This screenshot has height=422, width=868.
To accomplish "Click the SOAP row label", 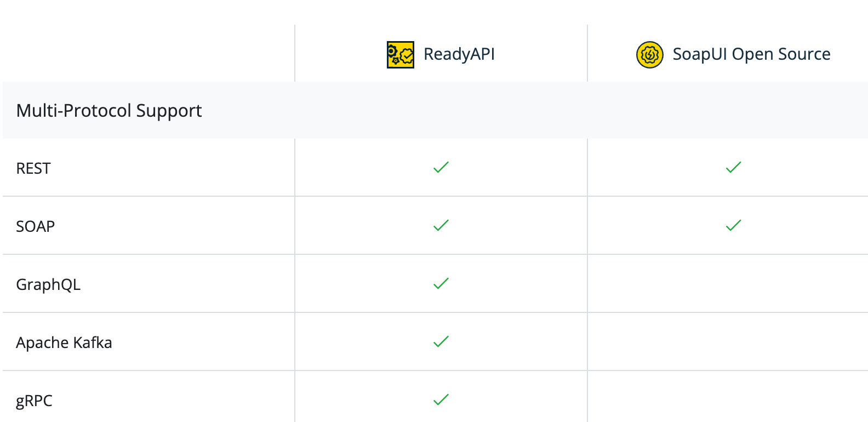I will point(36,226).
